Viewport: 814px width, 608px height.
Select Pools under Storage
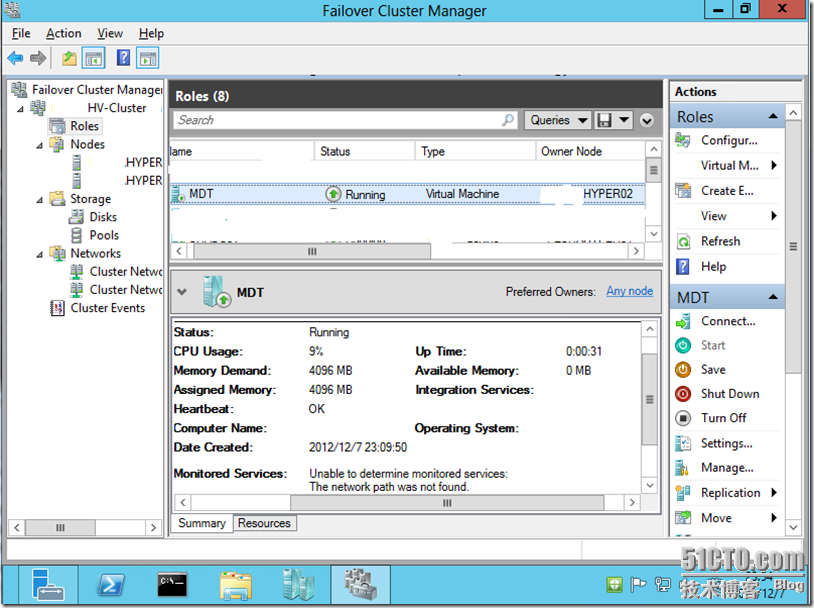click(104, 235)
